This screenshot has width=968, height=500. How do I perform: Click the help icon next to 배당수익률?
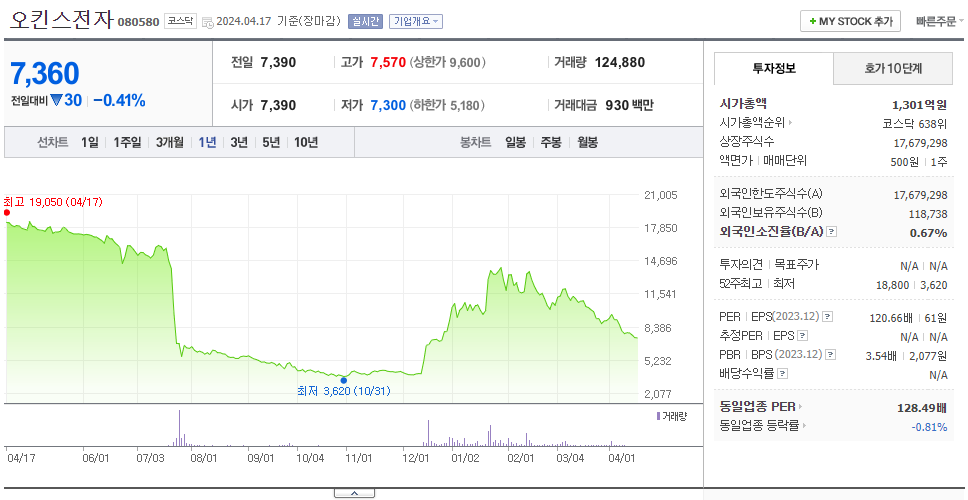click(x=782, y=373)
